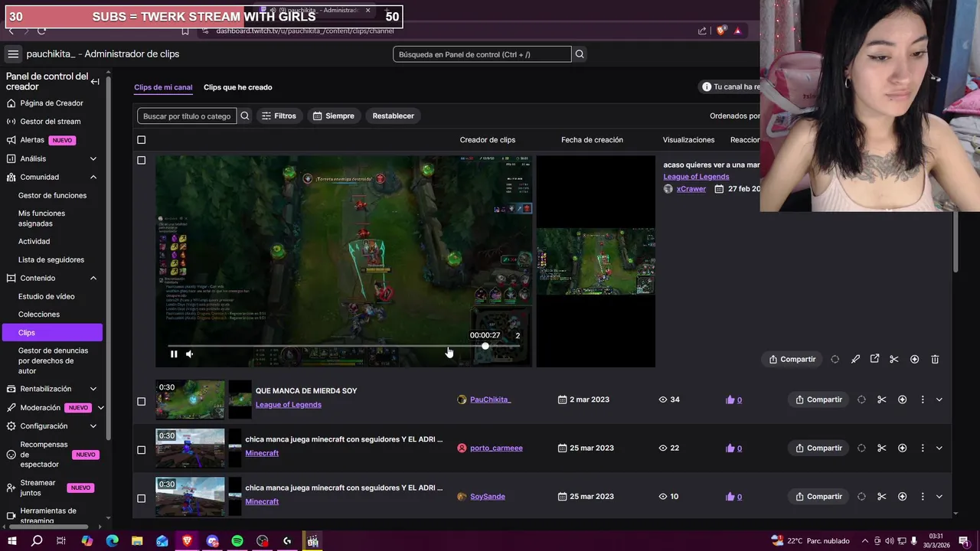Select checkbox for porto_carmeee's Minecraft clip
The image size is (980, 551).
tap(141, 449)
